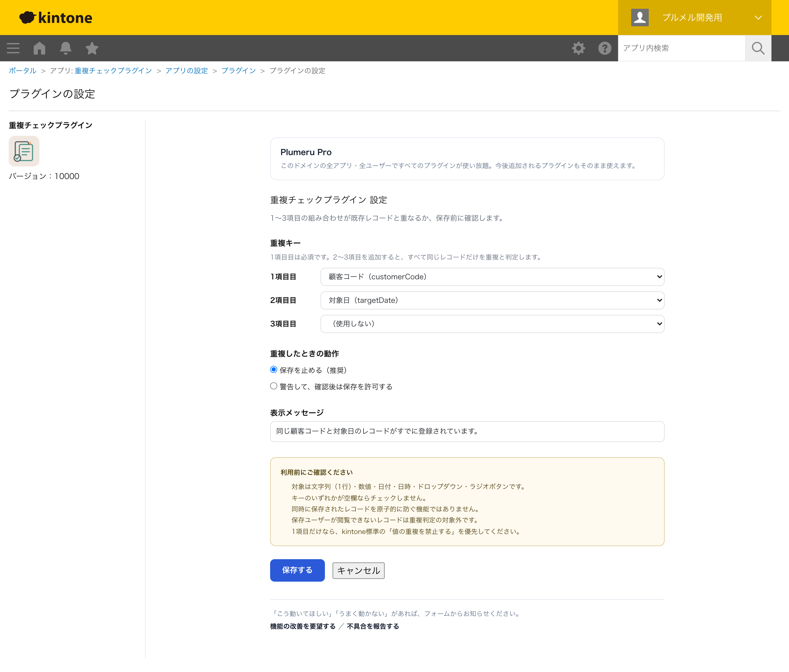
Task: Click the 表示メッセージ label
Action: point(297,413)
